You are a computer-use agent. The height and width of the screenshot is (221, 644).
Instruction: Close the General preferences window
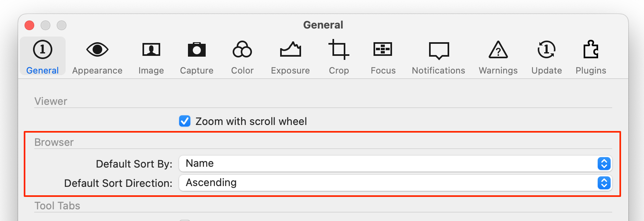tap(29, 25)
